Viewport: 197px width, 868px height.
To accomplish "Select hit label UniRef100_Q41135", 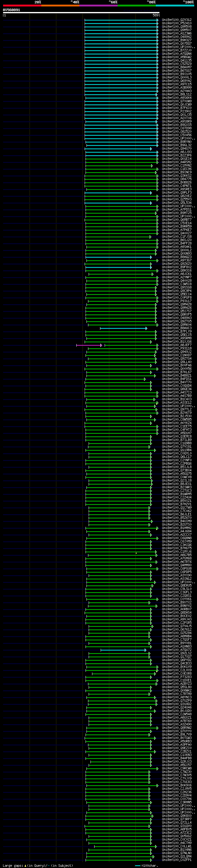I will pos(177,61).
